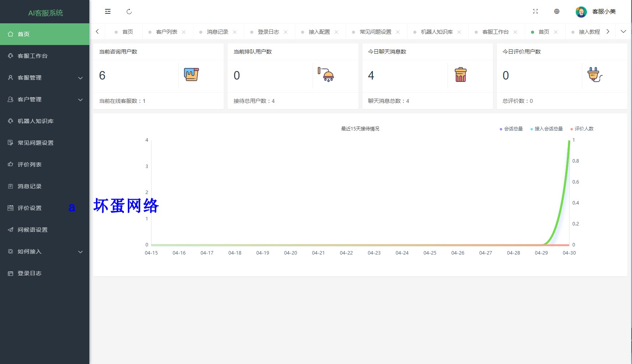Click the home icon in sidebar 首页
This screenshot has width=632, height=364.
[x=10, y=34]
